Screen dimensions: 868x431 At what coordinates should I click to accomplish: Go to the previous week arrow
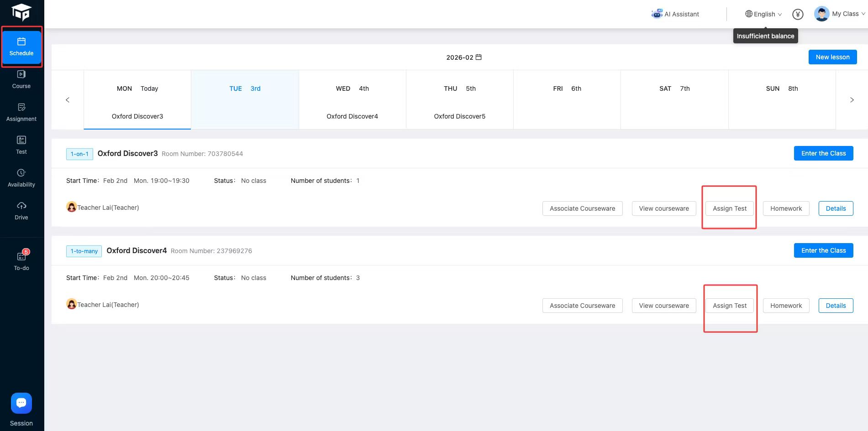[68, 100]
